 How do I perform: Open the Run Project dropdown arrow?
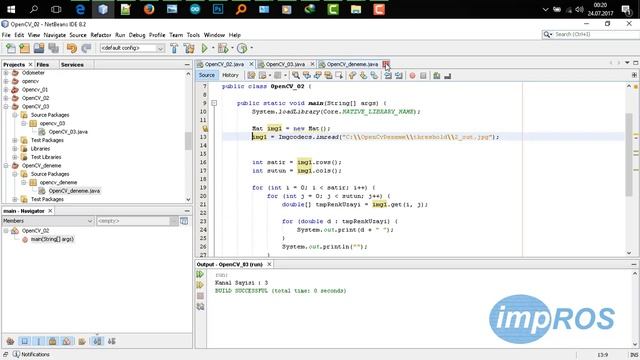pos(212,48)
